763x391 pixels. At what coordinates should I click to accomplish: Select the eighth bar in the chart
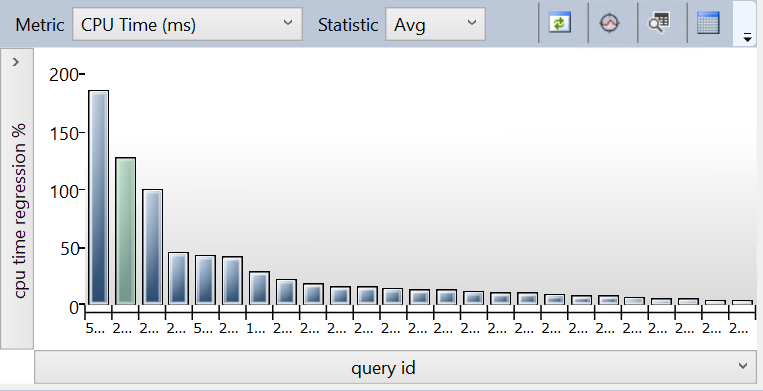[x=286, y=292]
